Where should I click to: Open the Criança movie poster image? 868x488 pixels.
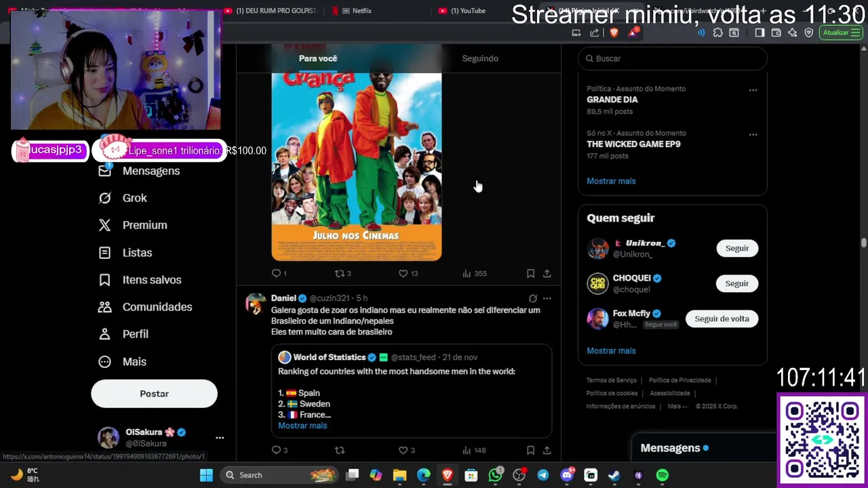[x=357, y=166]
